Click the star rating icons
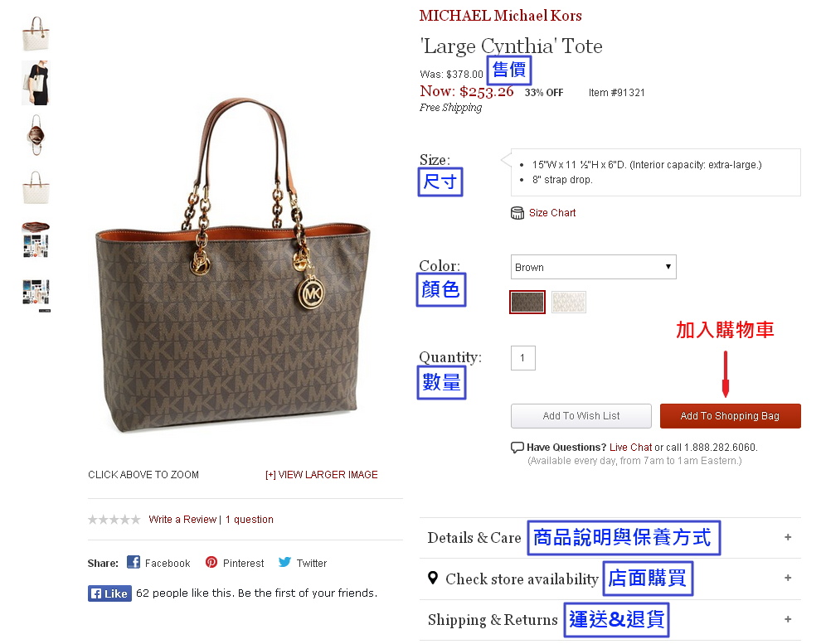 pyautogui.click(x=114, y=520)
